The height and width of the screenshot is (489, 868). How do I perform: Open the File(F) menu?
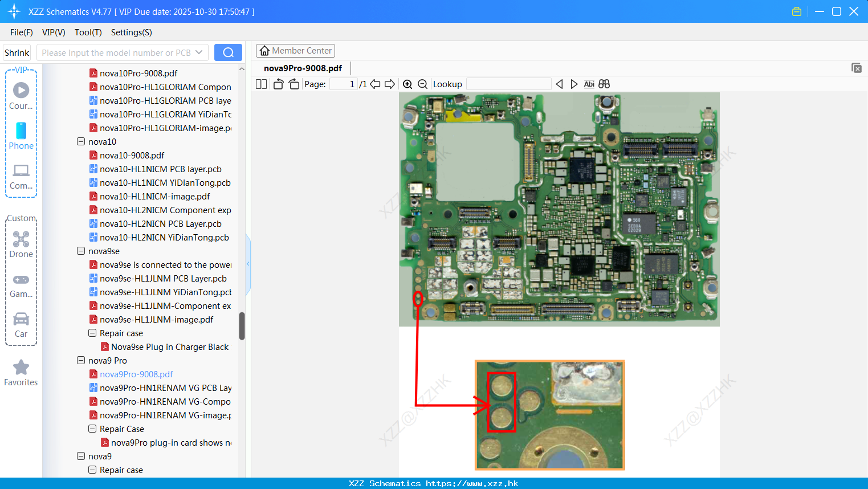22,32
